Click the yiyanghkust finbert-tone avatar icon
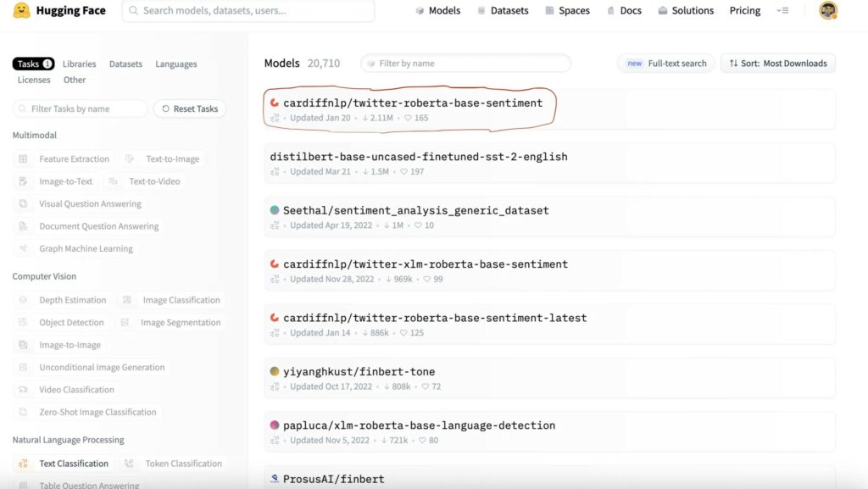 [275, 371]
